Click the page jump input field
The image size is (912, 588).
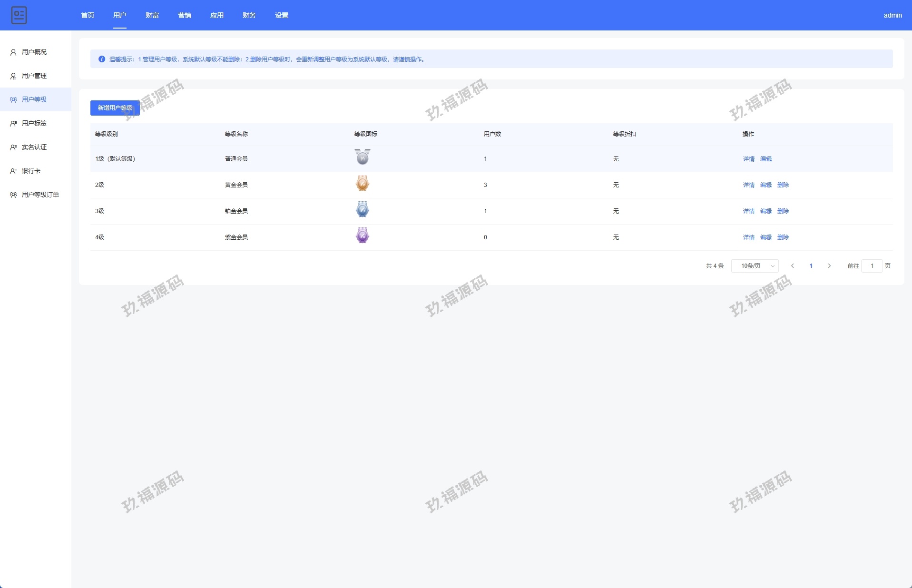(872, 266)
